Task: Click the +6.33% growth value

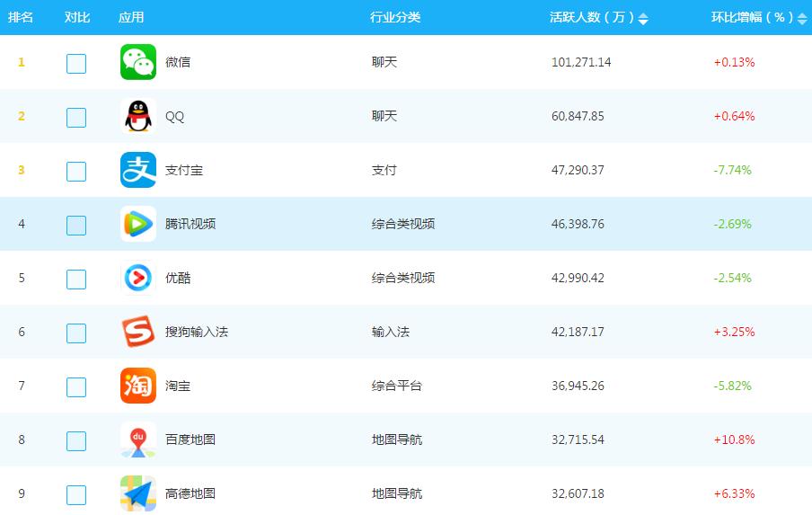Action: 735,493
